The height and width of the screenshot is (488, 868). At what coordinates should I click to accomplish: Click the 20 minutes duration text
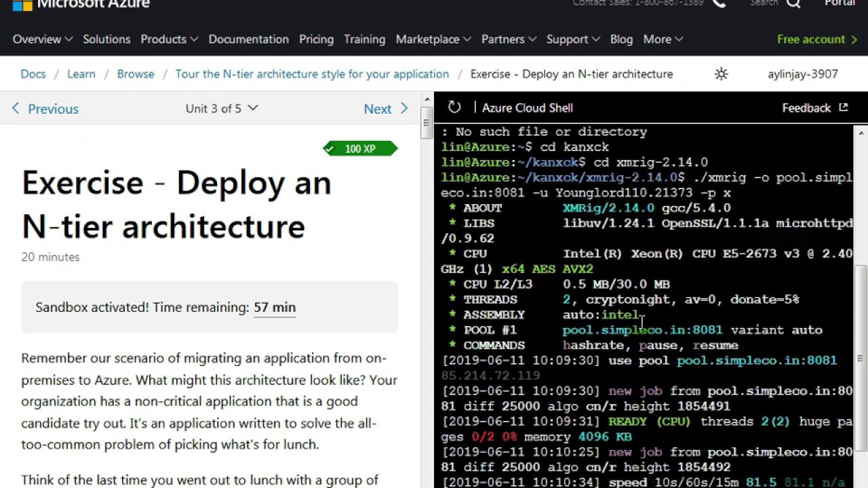pos(50,257)
